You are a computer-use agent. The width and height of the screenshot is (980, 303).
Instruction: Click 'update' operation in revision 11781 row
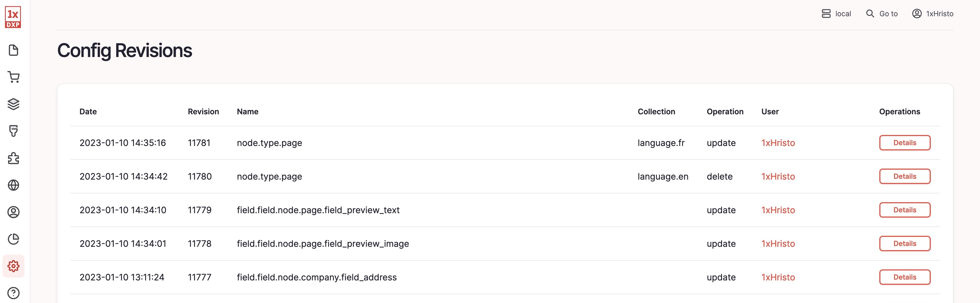(x=721, y=143)
